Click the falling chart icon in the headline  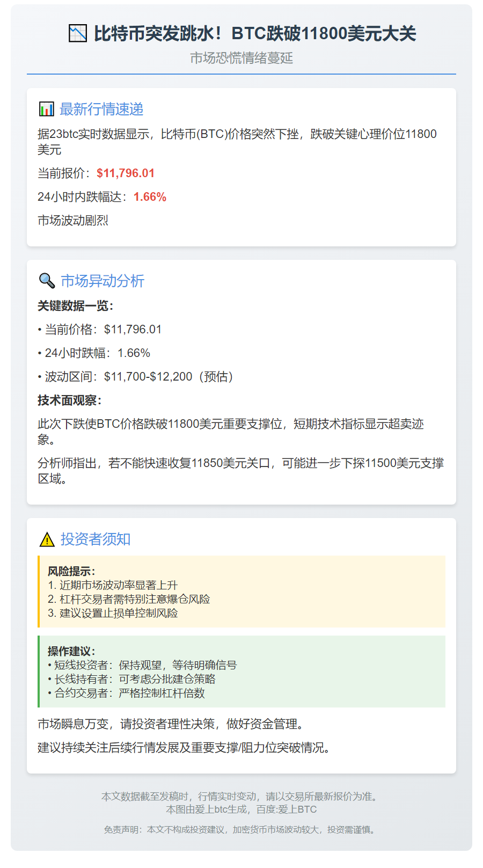pos(78,33)
